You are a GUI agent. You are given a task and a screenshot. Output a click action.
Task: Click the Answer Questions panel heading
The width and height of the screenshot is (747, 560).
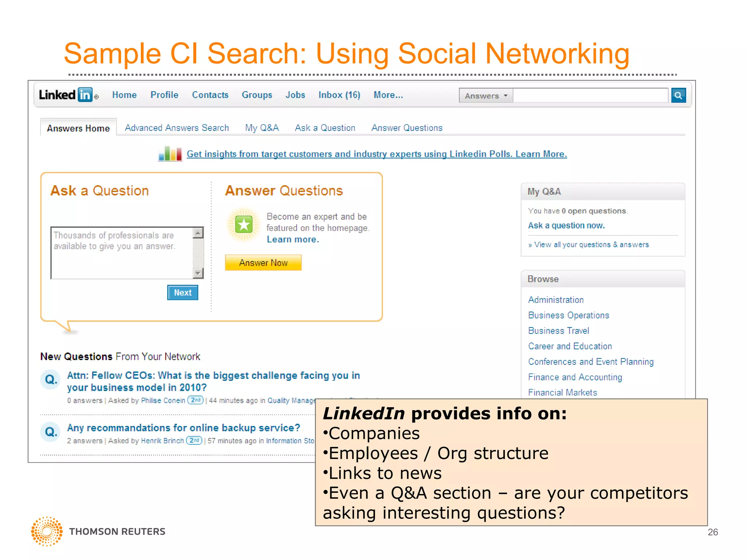[284, 191]
